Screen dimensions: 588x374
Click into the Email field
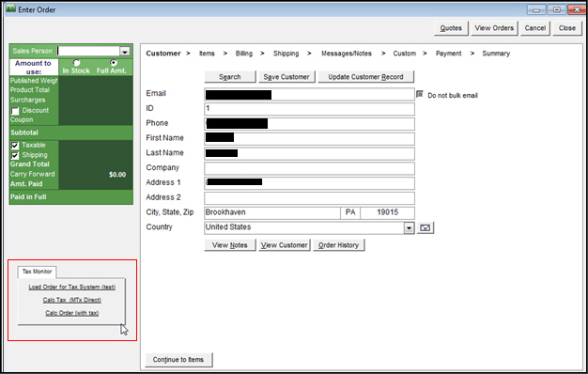(x=309, y=95)
